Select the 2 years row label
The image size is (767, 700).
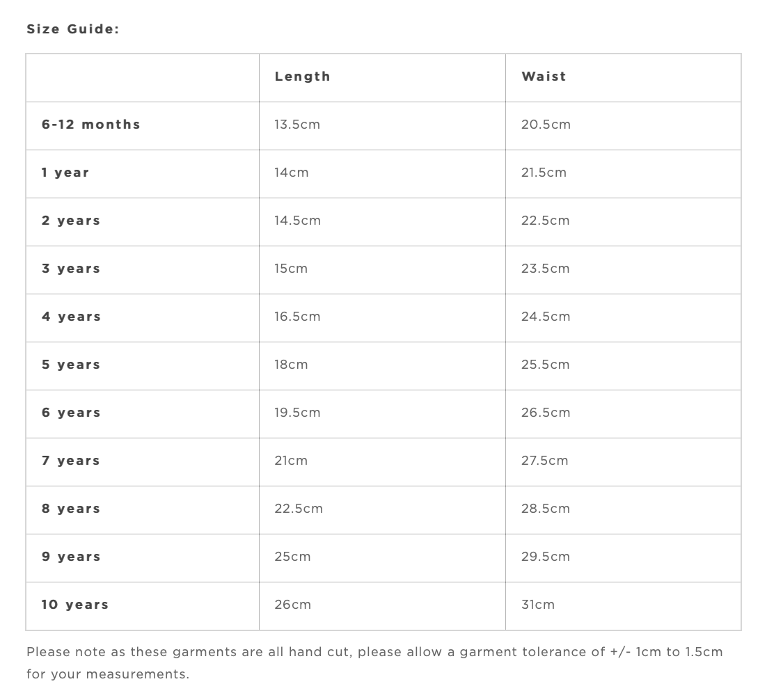(71, 221)
